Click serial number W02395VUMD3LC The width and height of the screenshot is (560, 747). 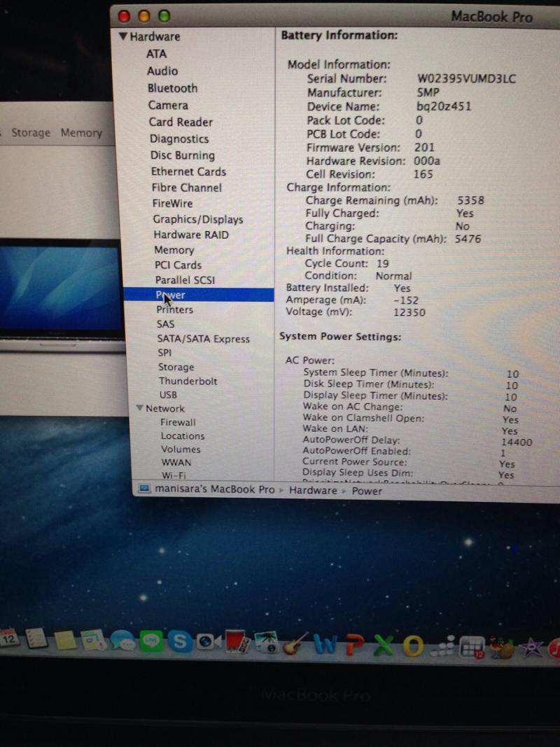(x=467, y=78)
